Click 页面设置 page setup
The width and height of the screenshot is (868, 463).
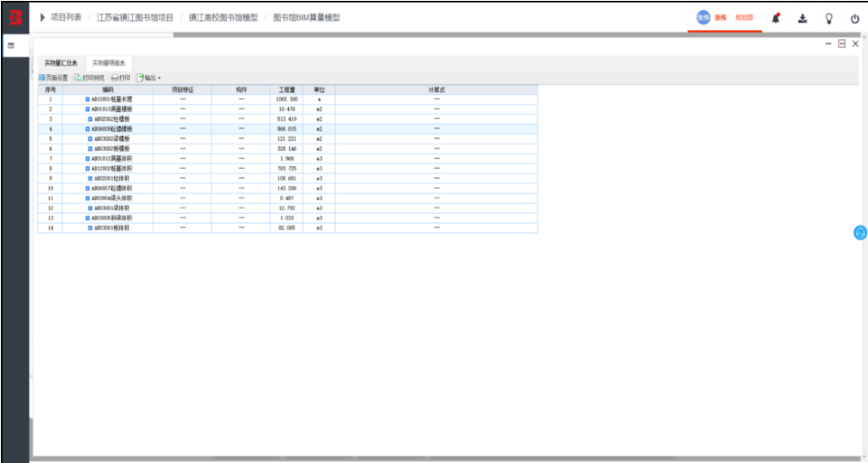pyautogui.click(x=53, y=78)
